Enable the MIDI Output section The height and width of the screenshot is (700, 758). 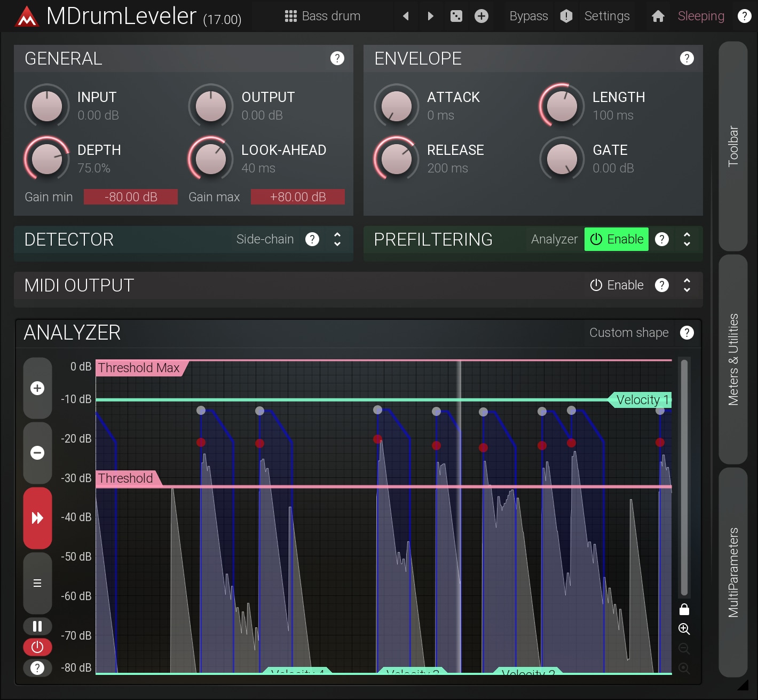click(617, 285)
